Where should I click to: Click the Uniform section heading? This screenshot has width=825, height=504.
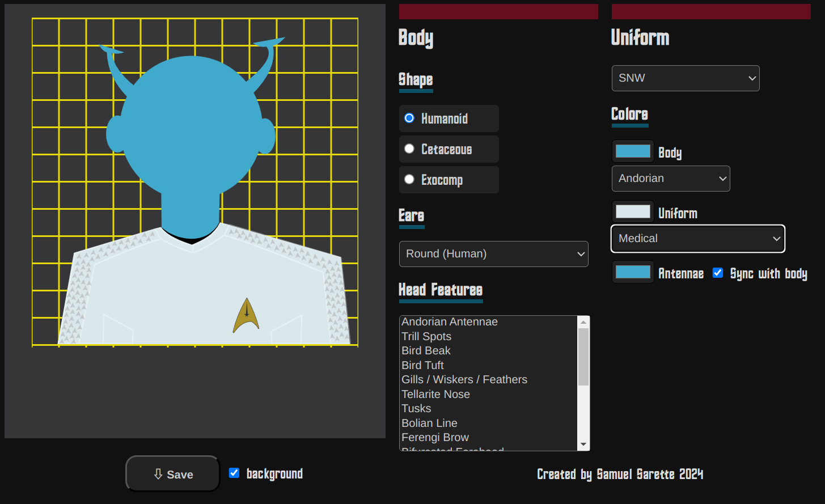[x=640, y=38]
